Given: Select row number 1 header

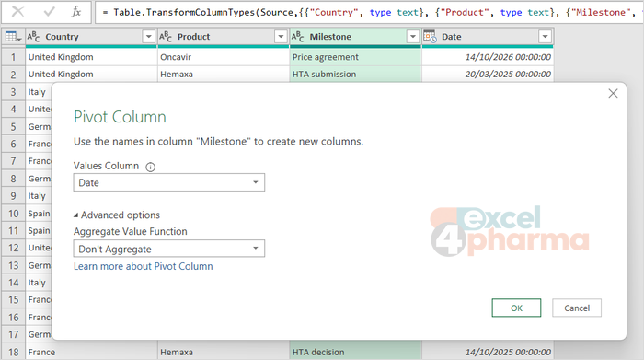Looking at the screenshot, I should click(13, 57).
